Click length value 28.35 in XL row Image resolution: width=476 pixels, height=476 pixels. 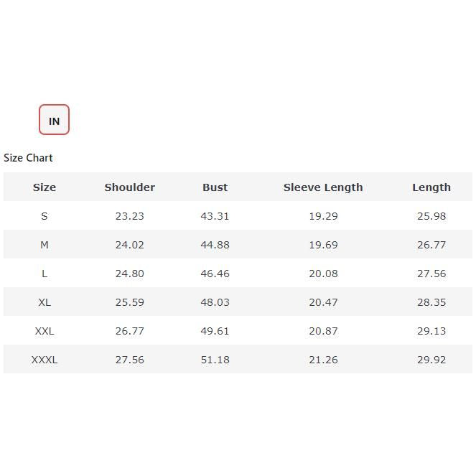pyautogui.click(x=431, y=302)
